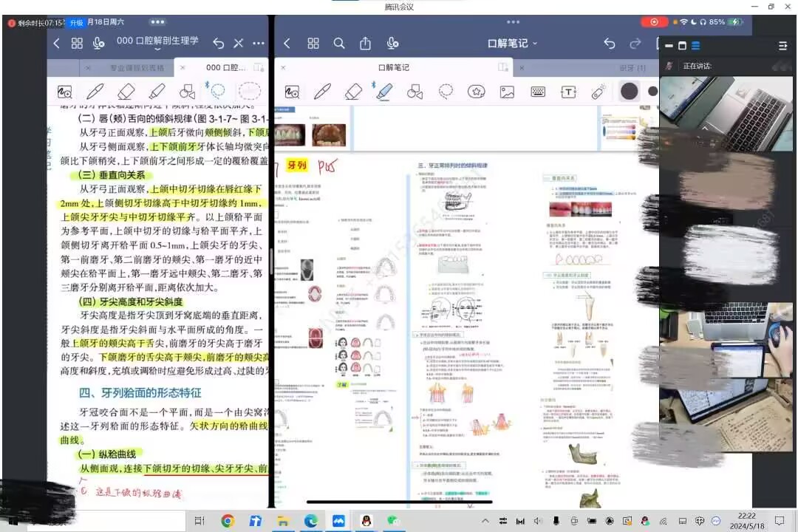Toggle microphone recording in left document
The height and width of the screenshot is (532, 798).
(x=98, y=44)
